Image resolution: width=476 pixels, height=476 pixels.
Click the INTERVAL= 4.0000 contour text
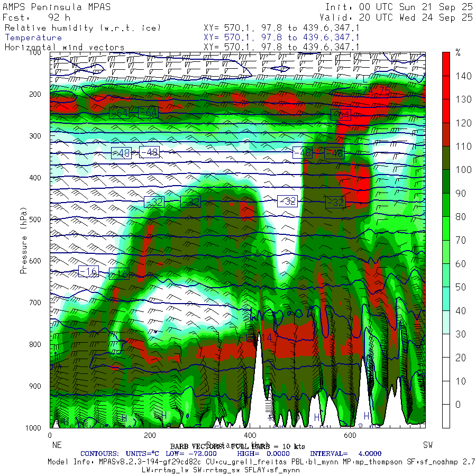click(x=345, y=454)
